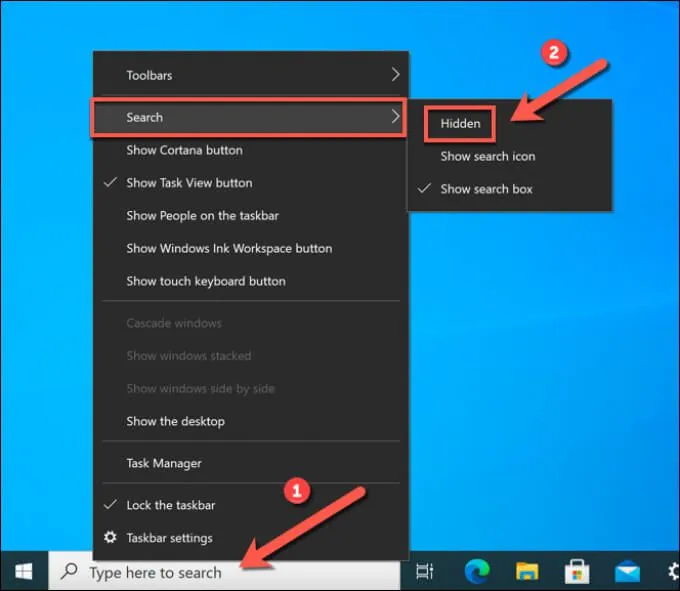Click in the 'Type here to search' box
Screen dimensions: 680x591
(224, 572)
